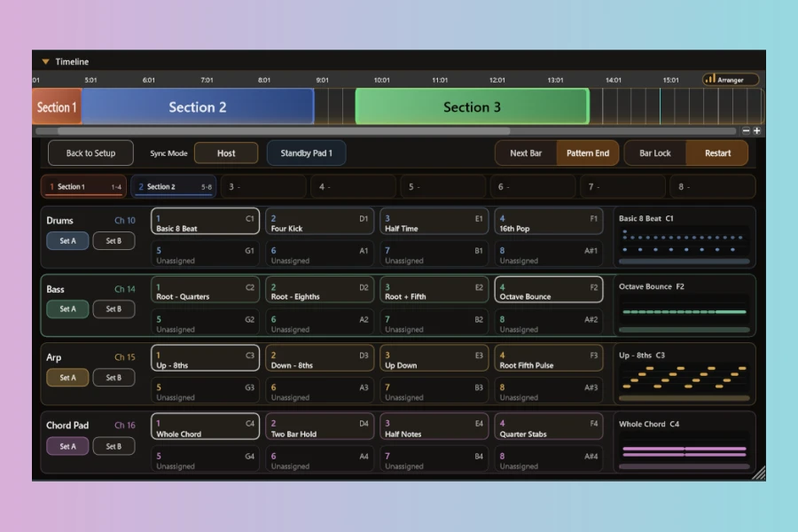Click the timeline horizontal scrollbar

click(x=386, y=131)
